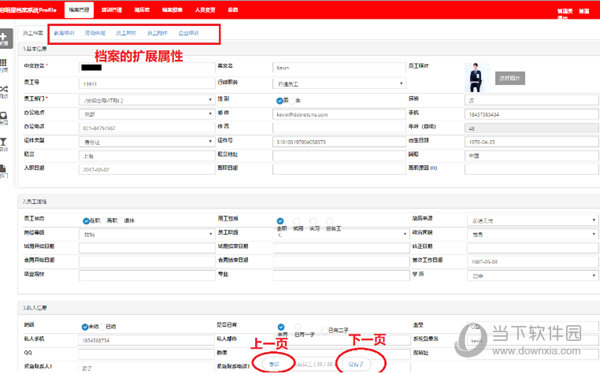Click the plus add-new icon in sidebar
This screenshot has height=374, width=600.
coord(5,38)
